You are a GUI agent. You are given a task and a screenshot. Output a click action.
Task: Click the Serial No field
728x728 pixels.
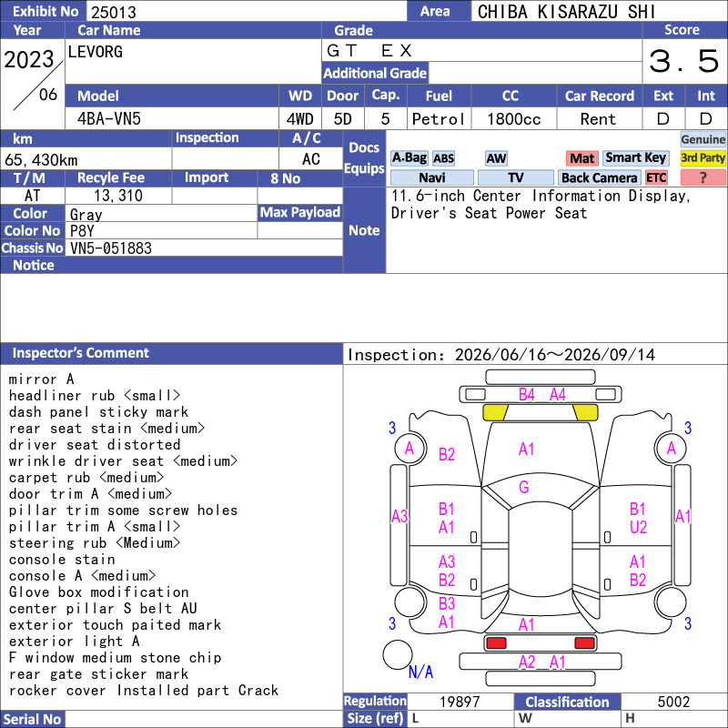click(203, 719)
